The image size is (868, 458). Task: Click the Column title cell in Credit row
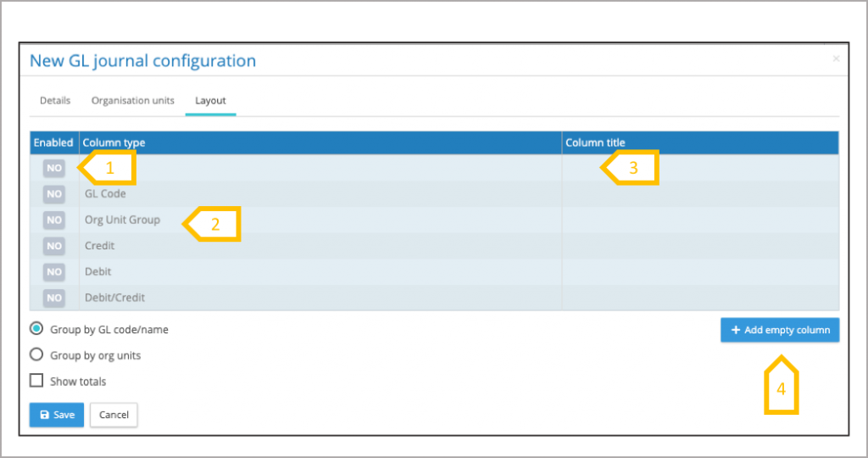point(699,246)
